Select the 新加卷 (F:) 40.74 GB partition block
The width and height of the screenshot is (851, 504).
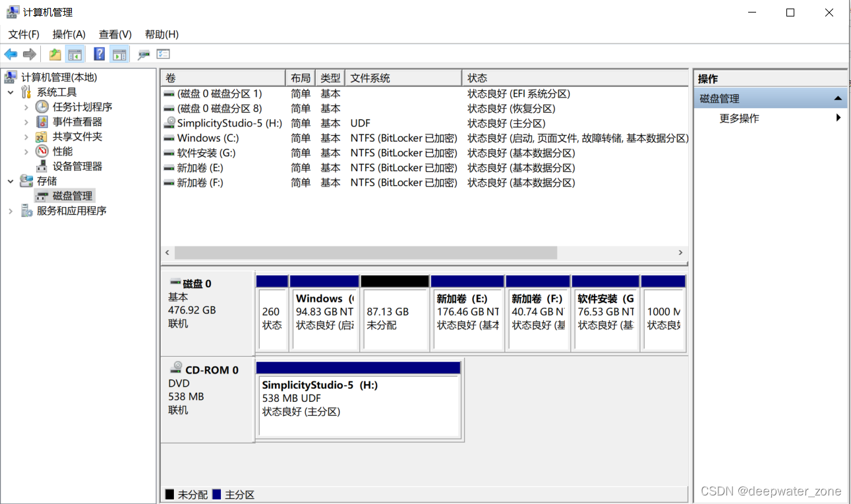(538, 314)
